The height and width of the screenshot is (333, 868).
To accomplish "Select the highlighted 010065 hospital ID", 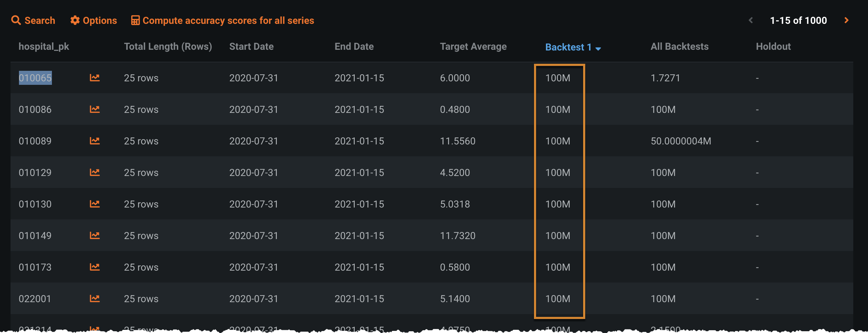I will (x=35, y=78).
